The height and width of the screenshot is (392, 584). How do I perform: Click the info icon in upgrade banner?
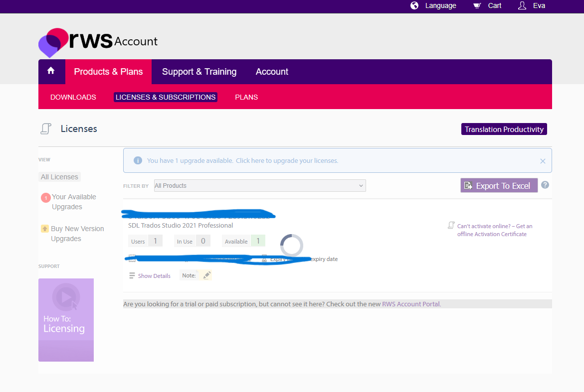(138, 161)
